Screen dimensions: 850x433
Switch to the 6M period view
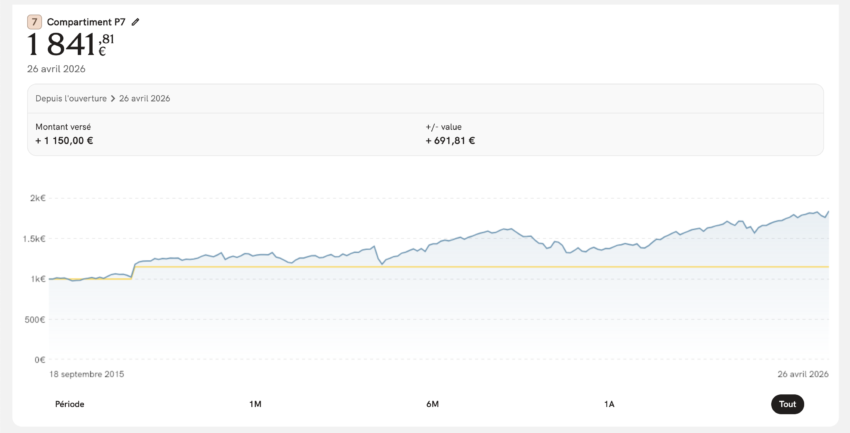[432, 404]
